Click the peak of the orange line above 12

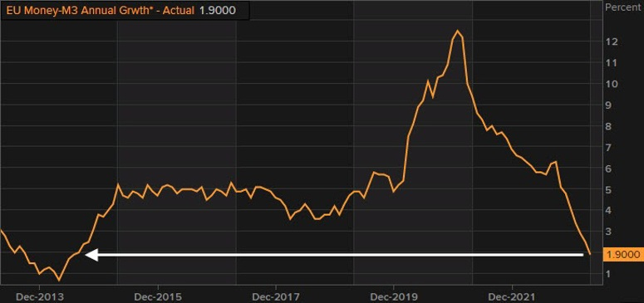(458, 31)
